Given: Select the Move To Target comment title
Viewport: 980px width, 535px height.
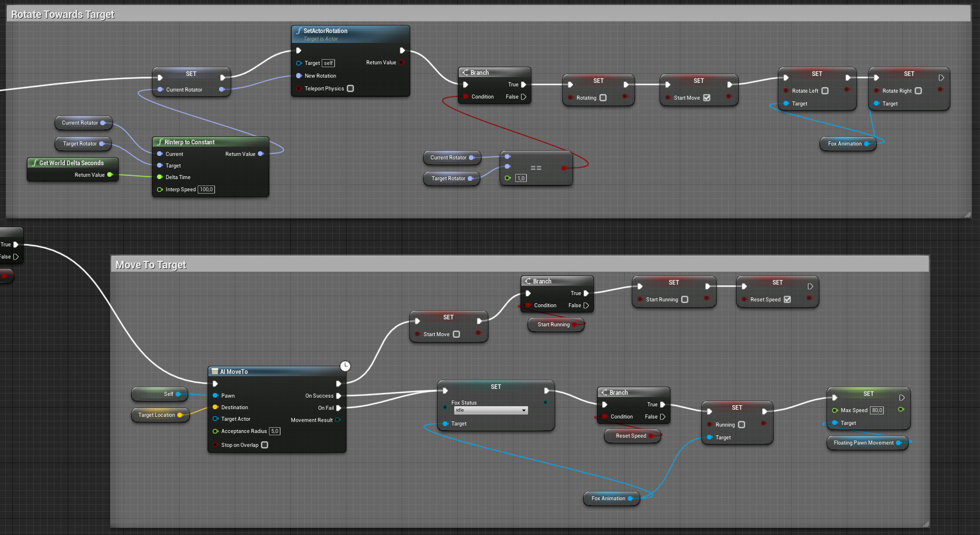Looking at the screenshot, I should [x=151, y=265].
